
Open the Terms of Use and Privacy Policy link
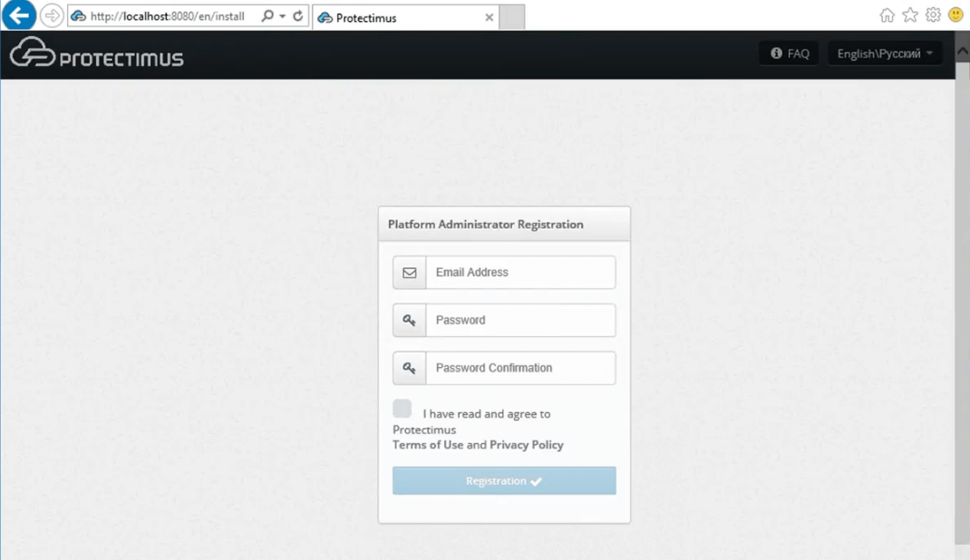tap(478, 445)
